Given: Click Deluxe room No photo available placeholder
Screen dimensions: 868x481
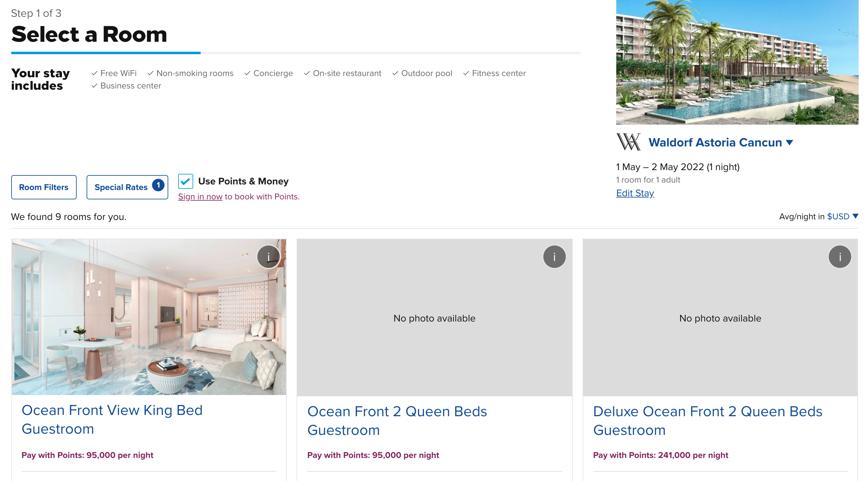Looking at the screenshot, I should pyautogui.click(x=720, y=318).
